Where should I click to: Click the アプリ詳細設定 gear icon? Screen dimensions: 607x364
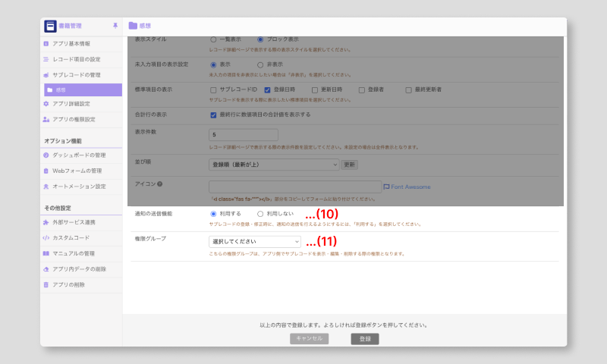pyautogui.click(x=46, y=104)
